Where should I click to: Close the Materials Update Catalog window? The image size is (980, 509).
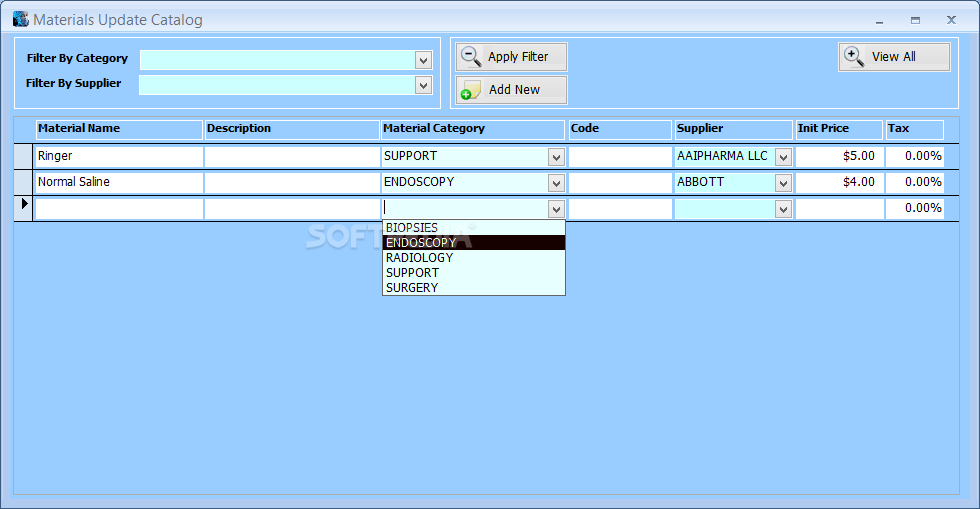[x=951, y=20]
